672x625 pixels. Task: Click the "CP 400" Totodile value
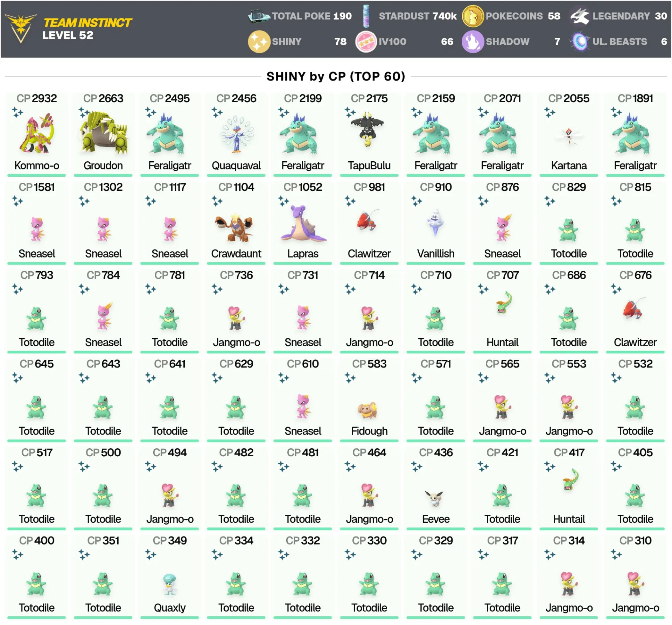(37, 541)
